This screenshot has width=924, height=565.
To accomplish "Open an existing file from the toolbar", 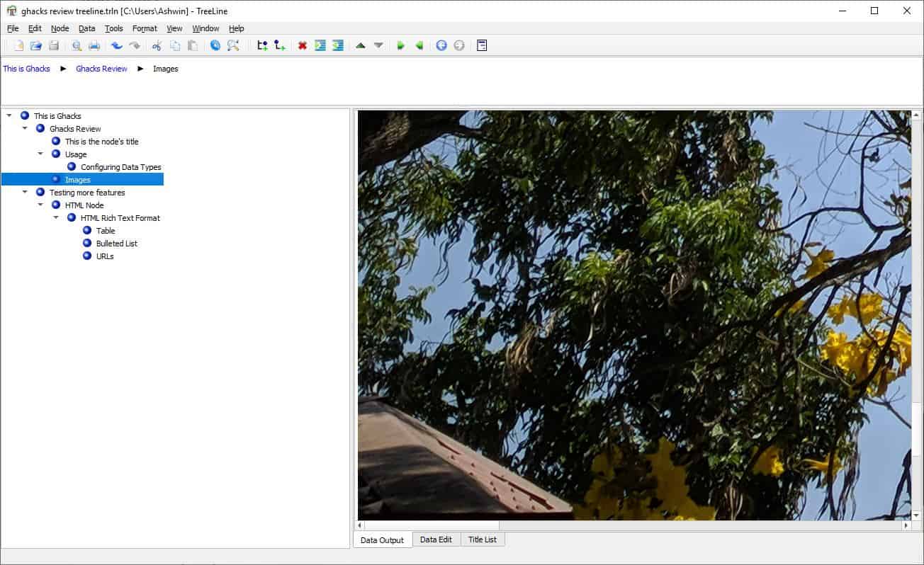I will pos(37,45).
